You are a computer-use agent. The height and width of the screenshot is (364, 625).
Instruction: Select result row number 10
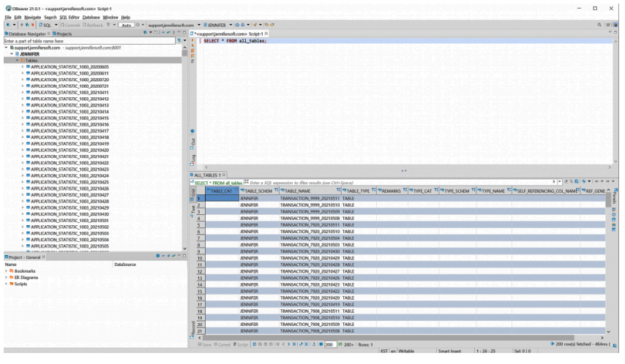pos(200,258)
